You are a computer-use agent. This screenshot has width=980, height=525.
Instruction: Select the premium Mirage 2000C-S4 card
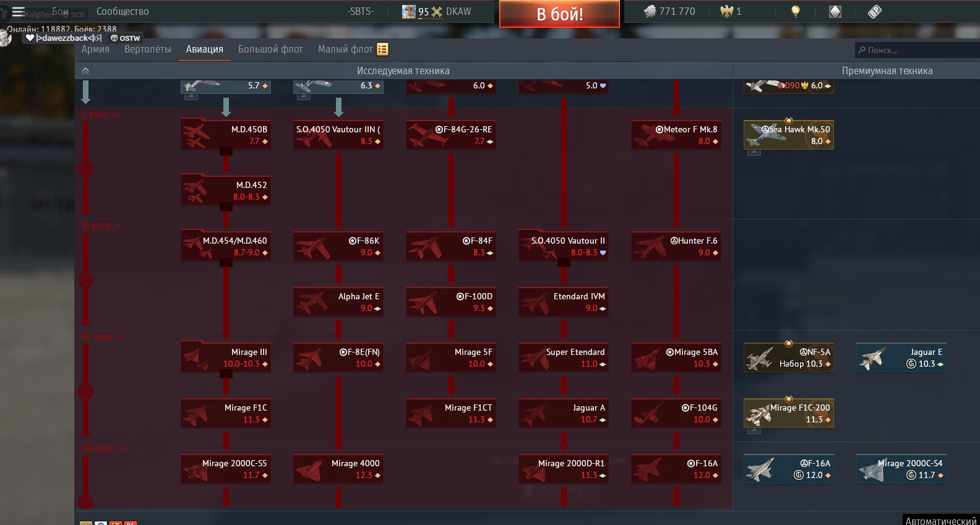tap(901, 469)
